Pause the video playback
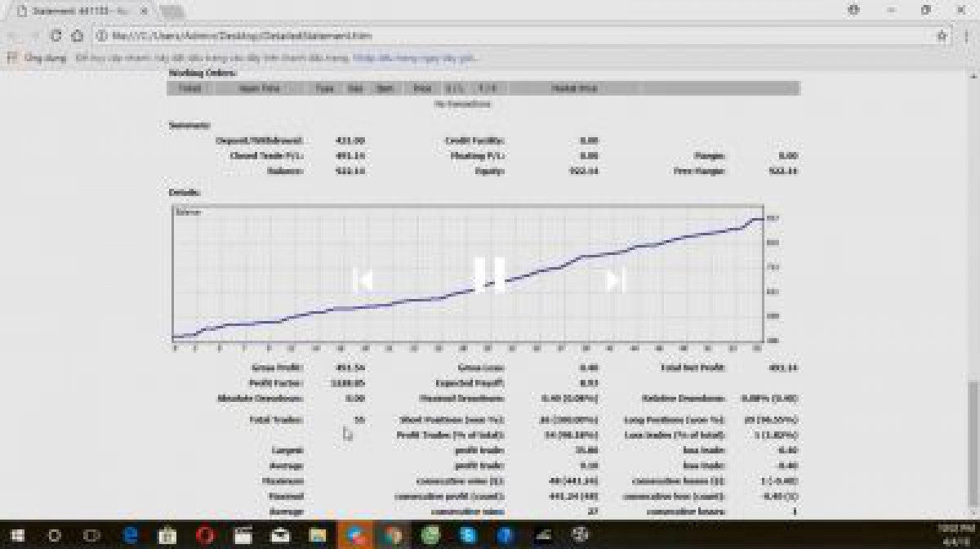This screenshot has height=549, width=980. coord(489,274)
